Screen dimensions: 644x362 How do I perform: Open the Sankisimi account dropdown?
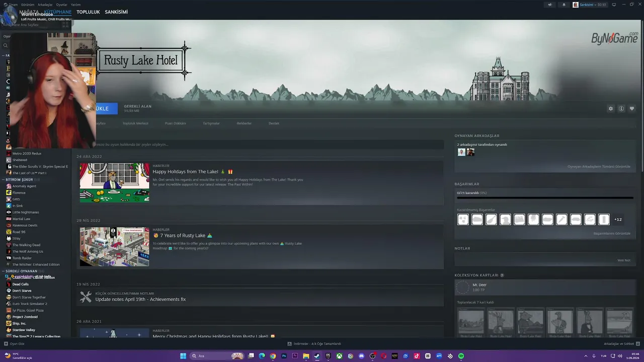(x=590, y=5)
